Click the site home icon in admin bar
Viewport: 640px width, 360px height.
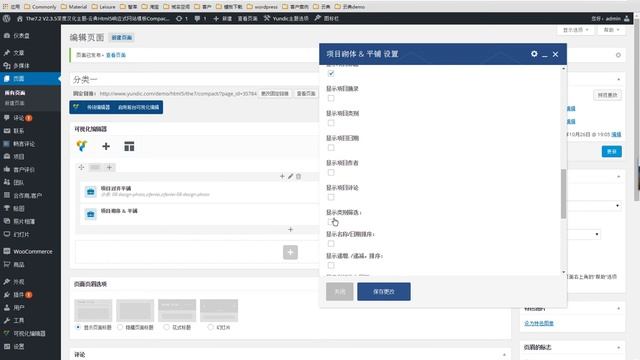click(20, 19)
